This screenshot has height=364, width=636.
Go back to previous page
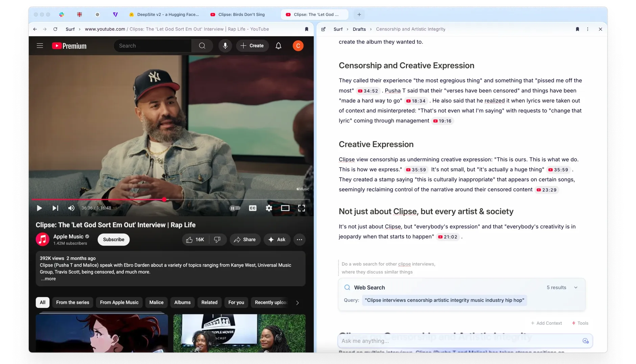(x=35, y=29)
